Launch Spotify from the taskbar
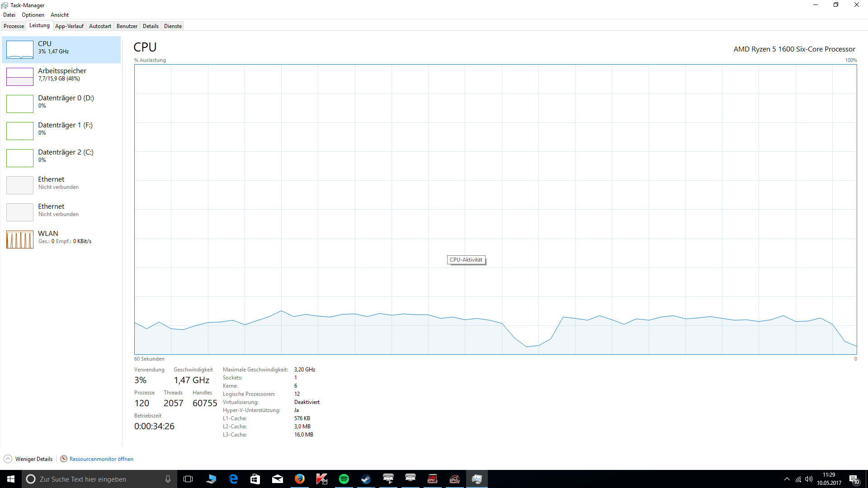Screen dimensions: 868x488 coord(344,479)
